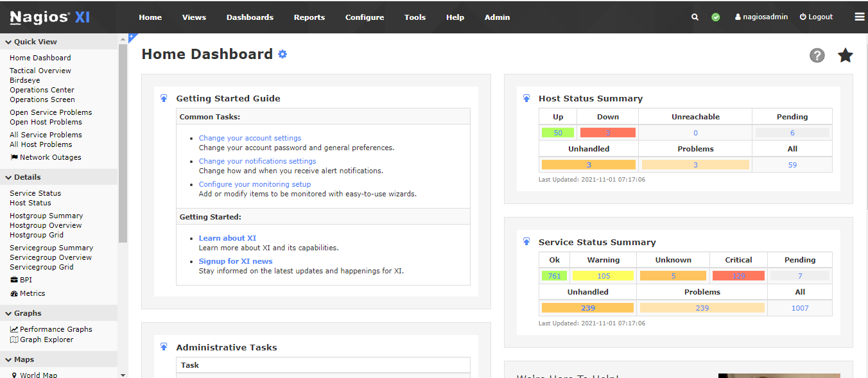Viewport: 868px width, 378px height.
Task: Click the Logout link
Action: click(x=816, y=17)
